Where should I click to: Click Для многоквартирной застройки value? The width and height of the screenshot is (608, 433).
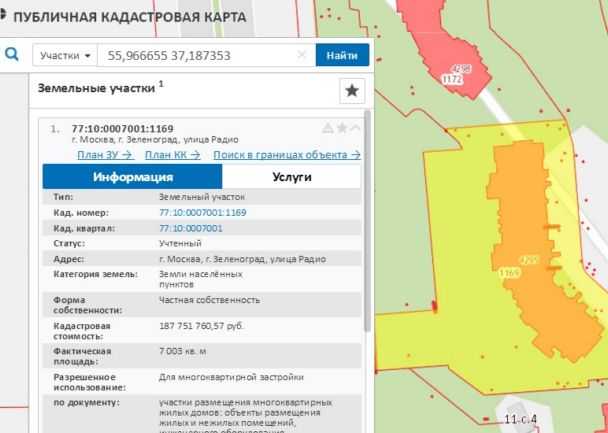(x=231, y=377)
